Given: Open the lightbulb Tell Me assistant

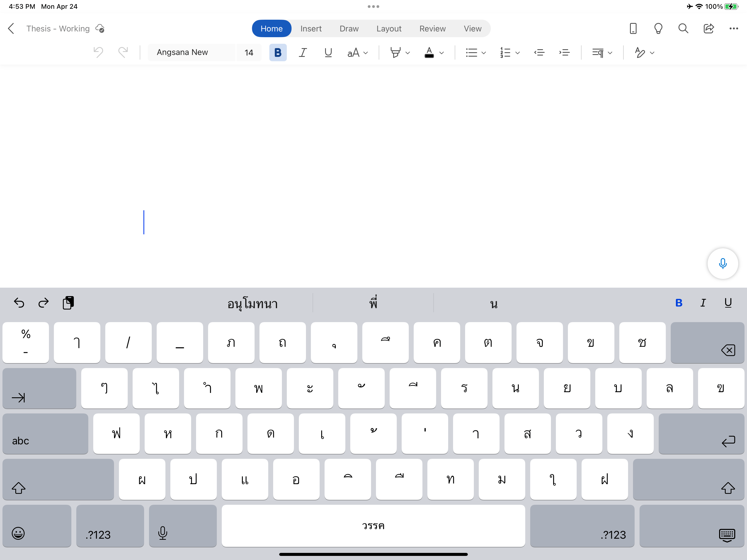Looking at the screenshot, I should (x=658, y=29).
